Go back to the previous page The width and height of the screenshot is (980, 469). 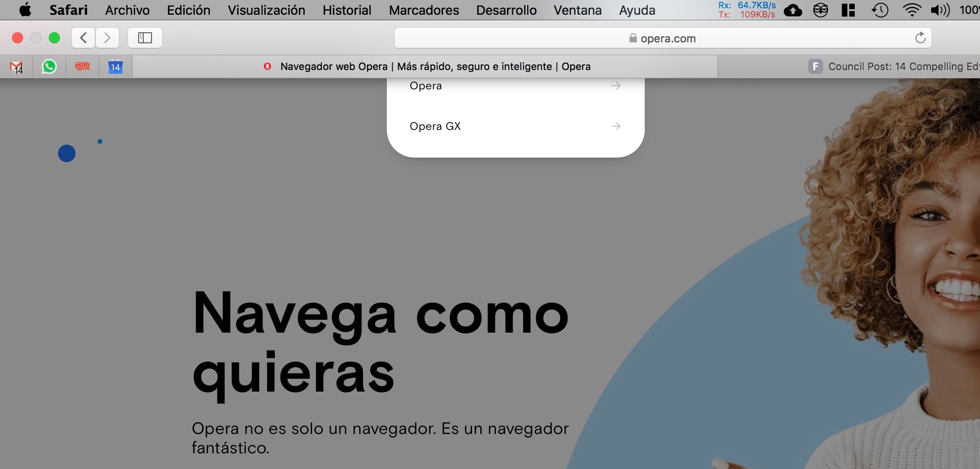pos(83,38)
